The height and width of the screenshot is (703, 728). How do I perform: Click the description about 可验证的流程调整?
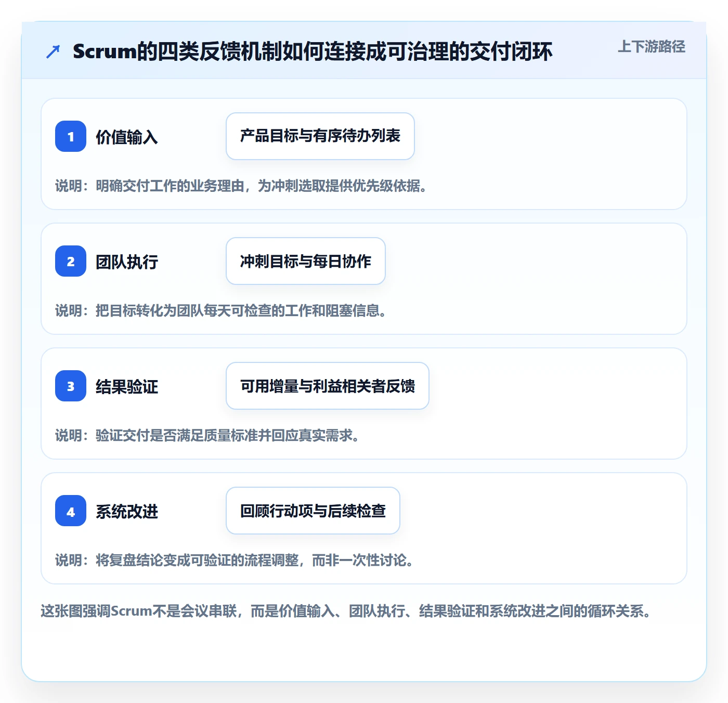[x=235, y=560]
